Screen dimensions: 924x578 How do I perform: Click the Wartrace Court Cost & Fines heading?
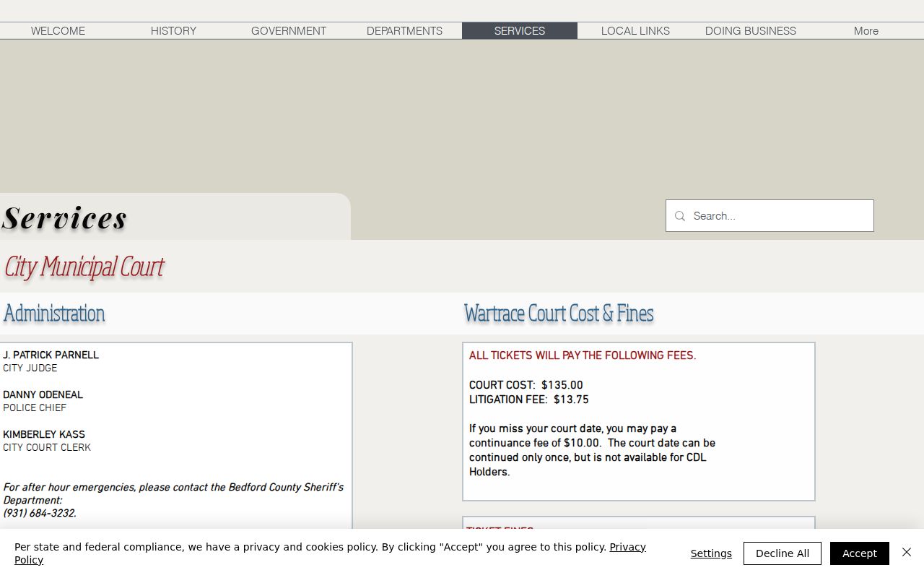tap(559, 313)
